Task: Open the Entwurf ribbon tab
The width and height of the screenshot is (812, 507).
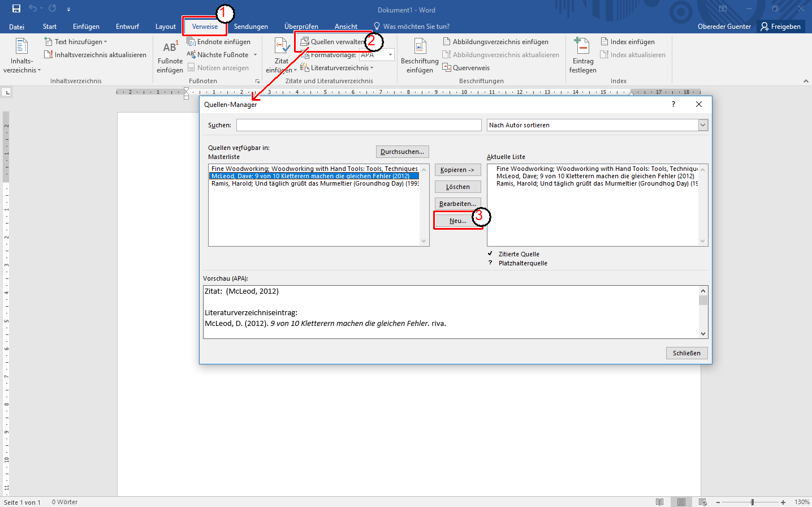Action: [127, 27]
